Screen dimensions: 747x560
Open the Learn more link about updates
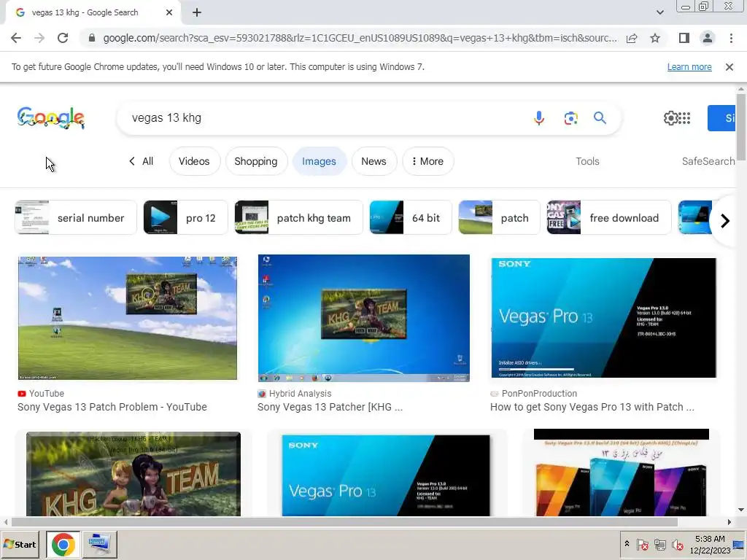689,67
